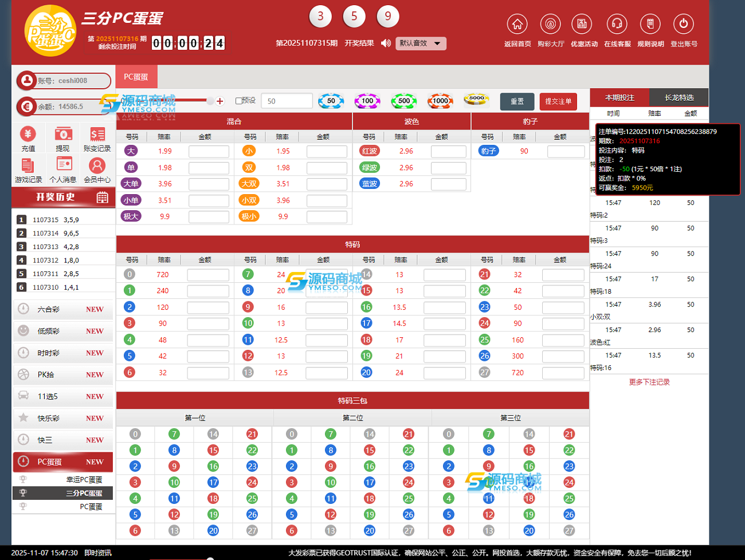This screenshot has height=560, width=745.
Task: Select 幸运PC蛋蛋 in the sidebar
Action: (x=84, y=480)
